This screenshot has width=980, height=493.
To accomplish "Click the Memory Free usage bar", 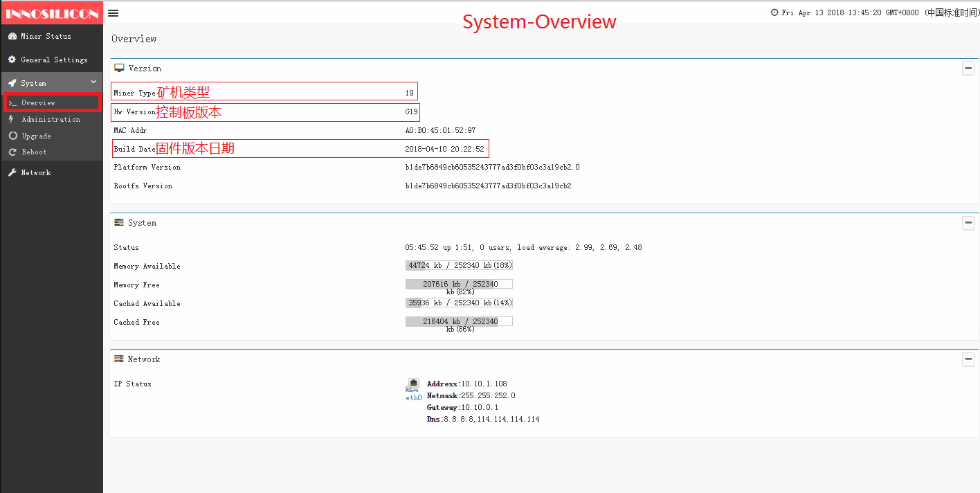I will 459,284.
